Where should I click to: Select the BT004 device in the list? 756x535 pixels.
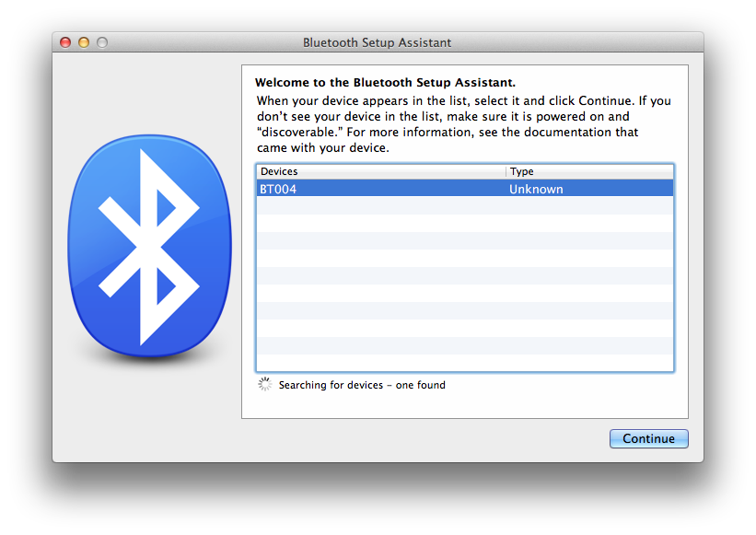(x=278, y=189)
